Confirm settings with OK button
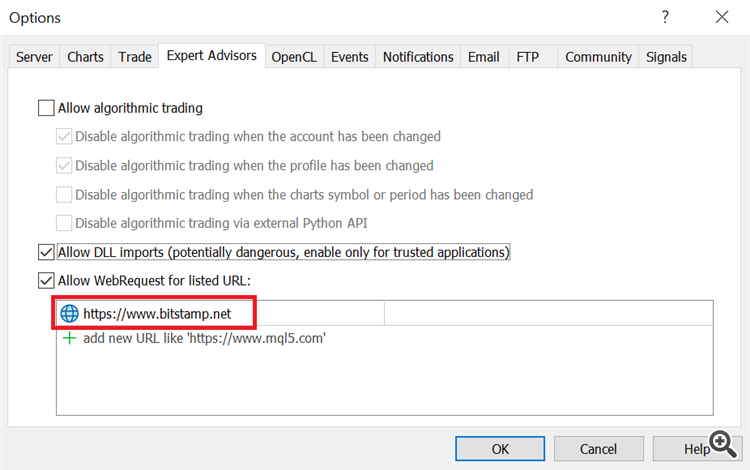Image resolution: width=750 pixels, height=470 pixels. pos(500,449)
